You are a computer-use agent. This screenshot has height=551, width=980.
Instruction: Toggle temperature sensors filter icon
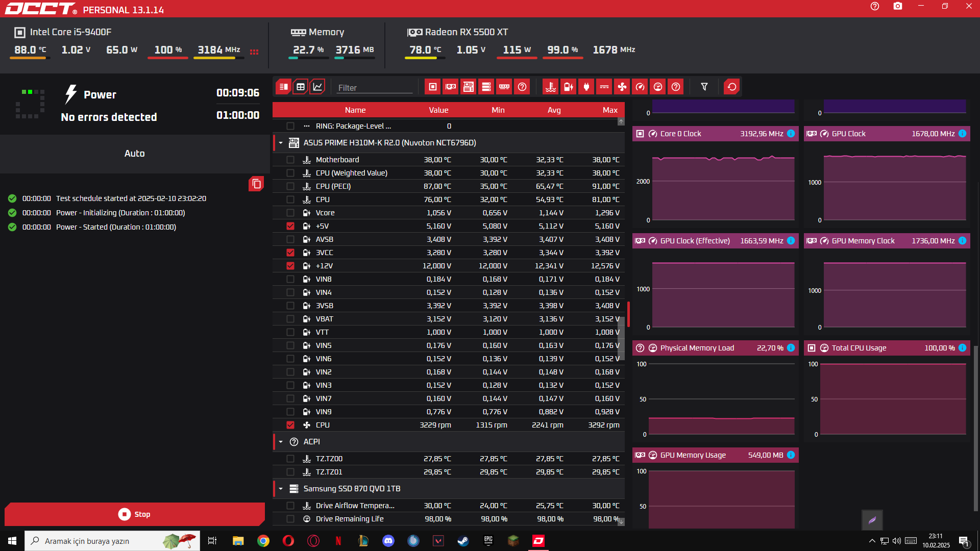[x=550, y=87]
